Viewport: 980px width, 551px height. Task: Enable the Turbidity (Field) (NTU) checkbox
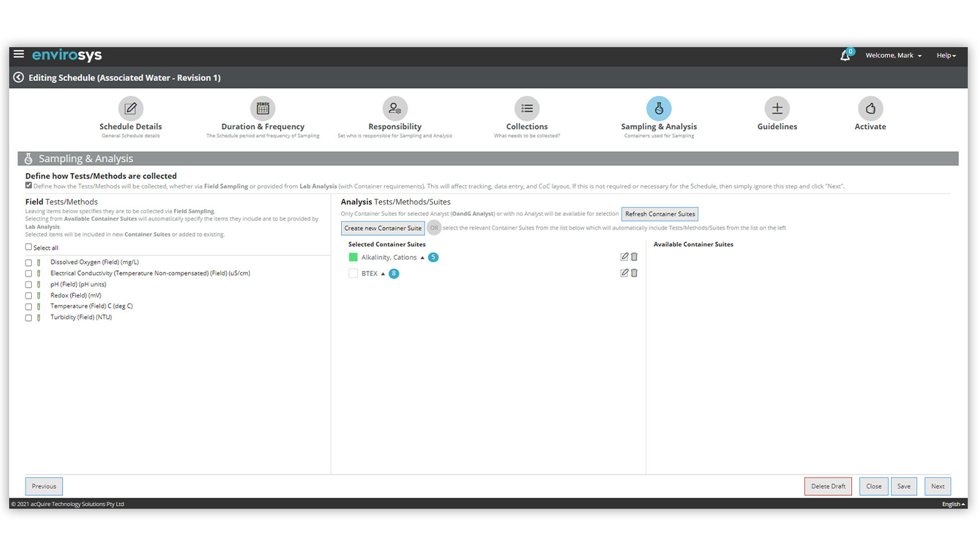[29, 318]
